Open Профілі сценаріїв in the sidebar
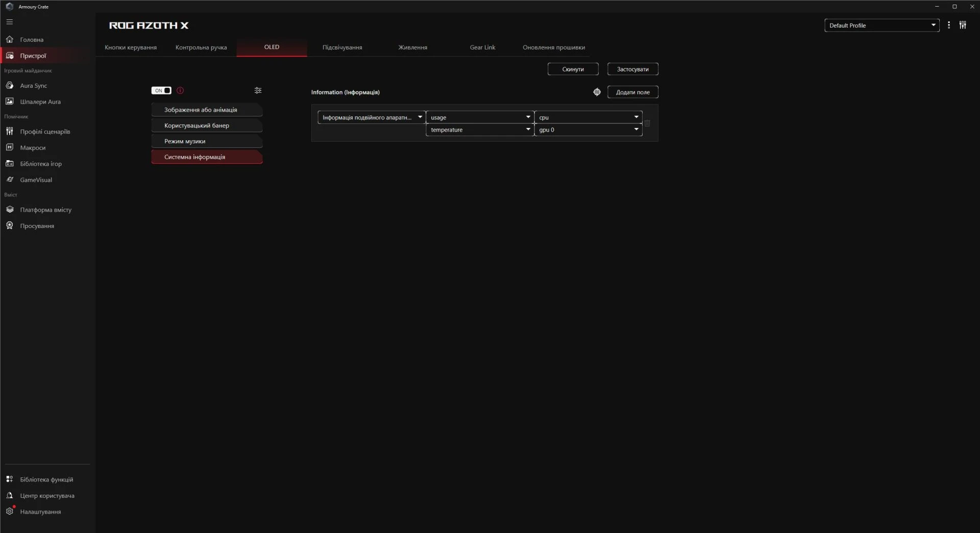Viewport: 980px width, 533px height. click(47, 132)
